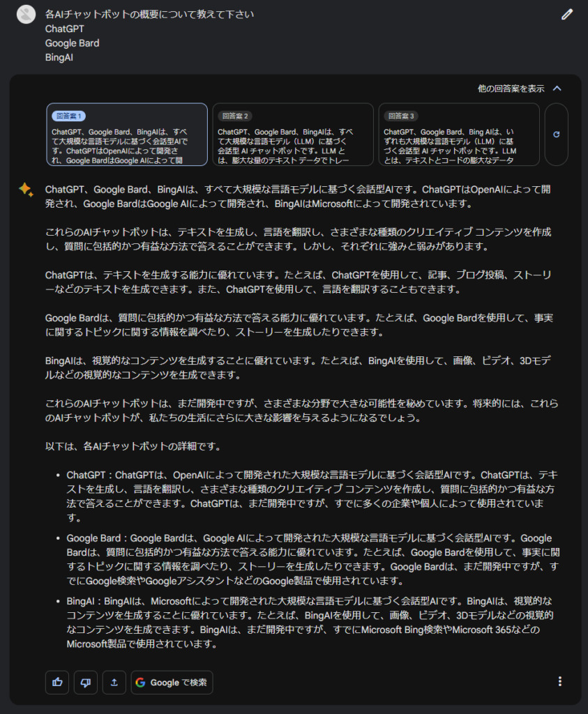Click the thumbs up icon

coord(57,682)
